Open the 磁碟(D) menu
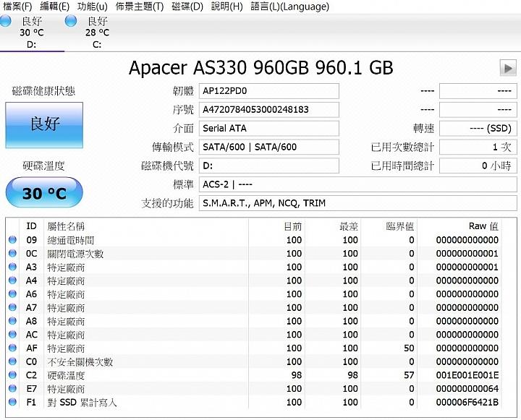 click(187, 7)
